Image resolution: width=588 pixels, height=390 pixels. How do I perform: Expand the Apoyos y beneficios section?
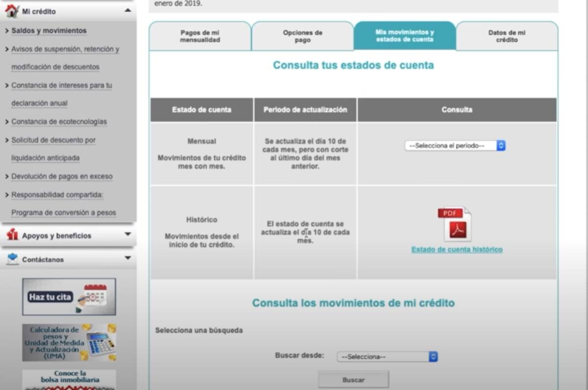[127, 235]
